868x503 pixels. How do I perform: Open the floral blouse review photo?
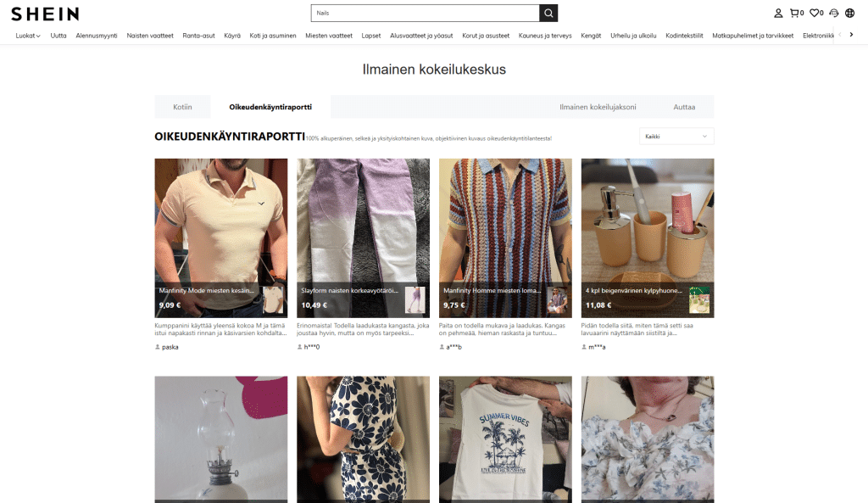648,439
